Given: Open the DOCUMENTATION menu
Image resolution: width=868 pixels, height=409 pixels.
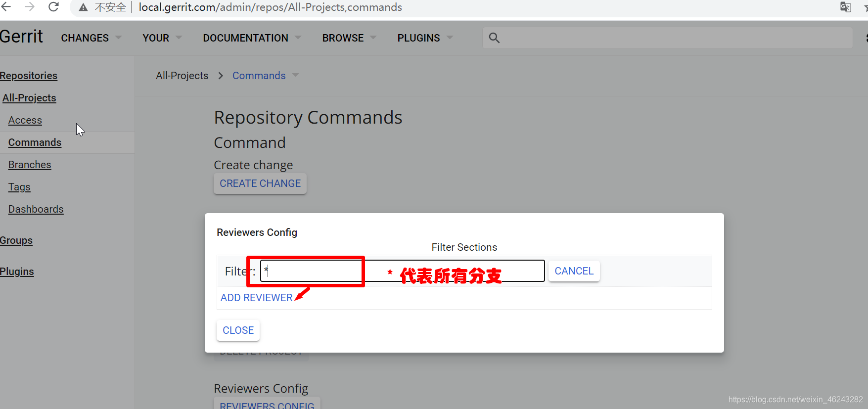Looking at the screenshot, I should click(245, 38).
